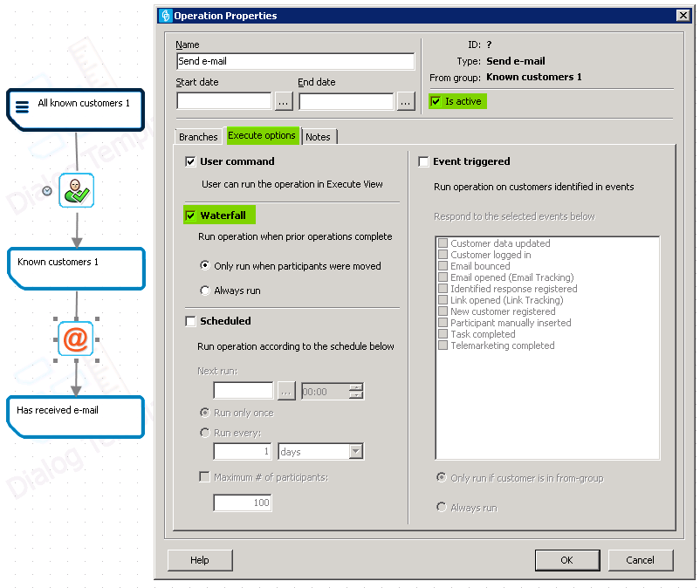Screen dimensions: 700x588
Task: Click the e-mail operation "@" icon in the flowchart
Action: point(75,338)
